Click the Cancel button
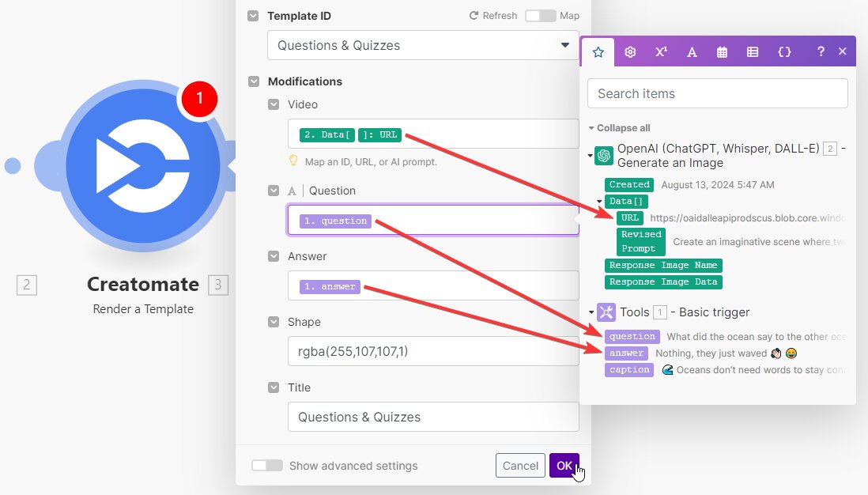This screenshot has height=495, width=868. click(x=520, y=466)
